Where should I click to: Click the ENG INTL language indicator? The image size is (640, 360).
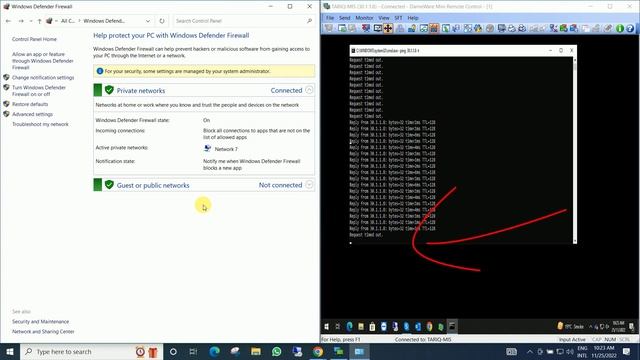click(x=582, y=351)
